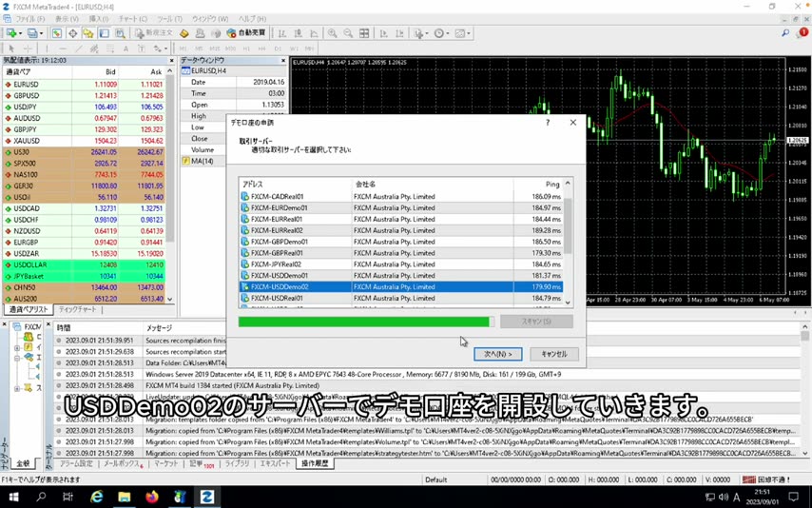
Task: Click the キャンセル button in dialog
Action: (554, 354)
